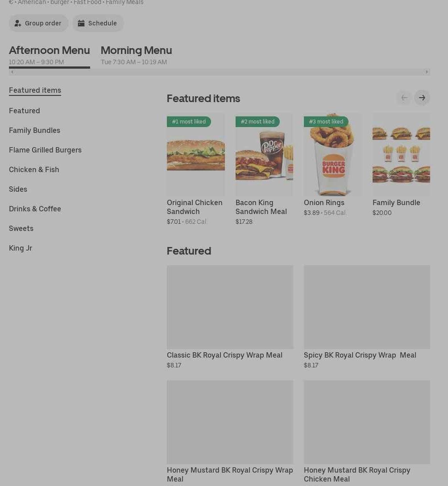Choose Spicy BK Royal Crispy Wrap Meal
The width and height of the screenshot is (448, 486).
point(367,317)
